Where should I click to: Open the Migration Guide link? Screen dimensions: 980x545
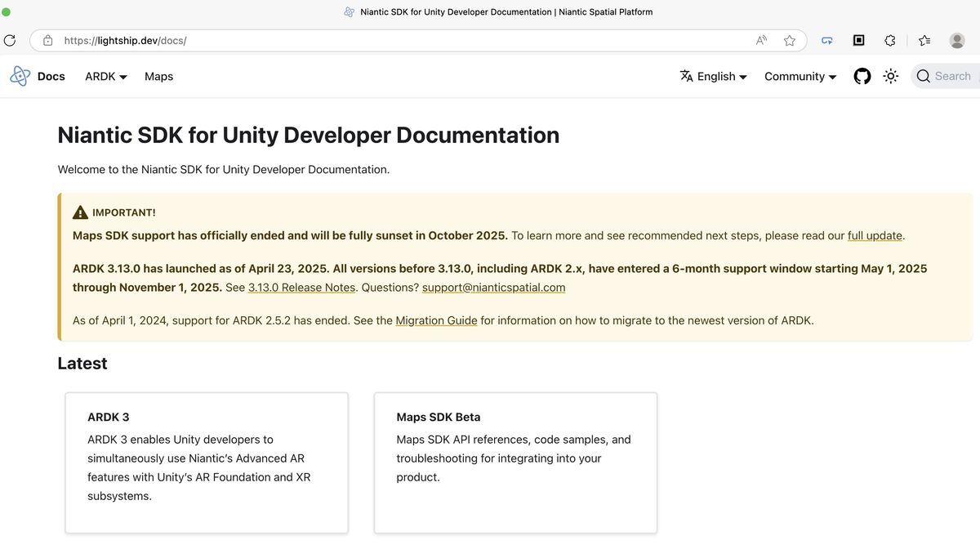point(436,320)
